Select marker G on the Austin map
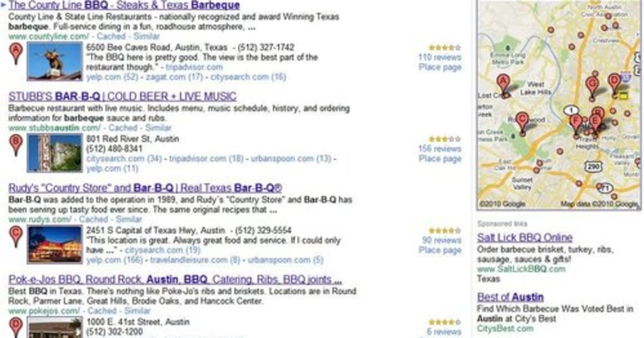 click(x=592, y=87)
